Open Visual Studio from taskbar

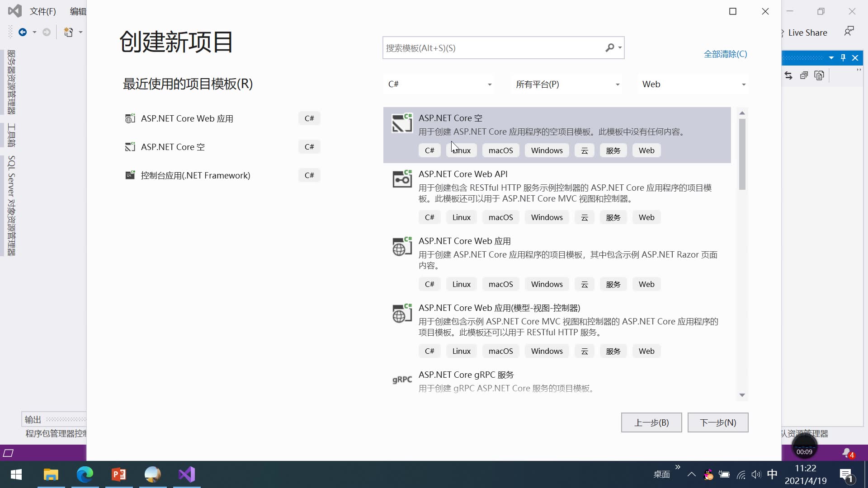(x=186, y=474)
